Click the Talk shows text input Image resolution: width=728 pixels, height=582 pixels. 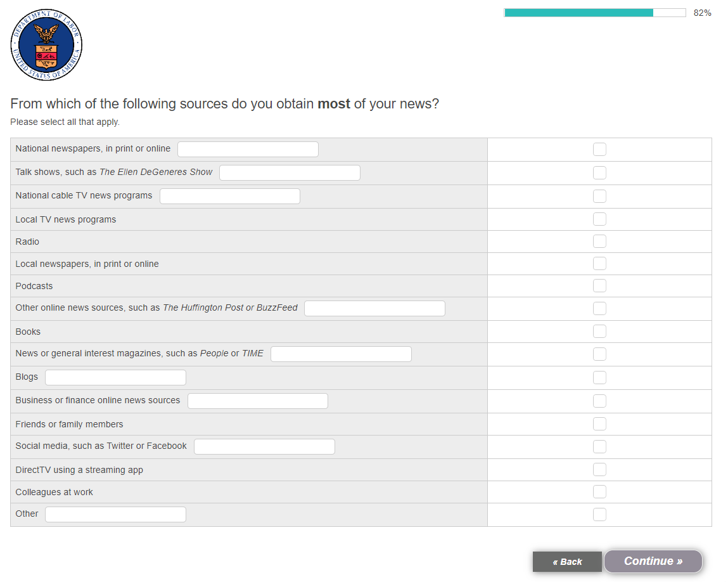pos(290,173)
